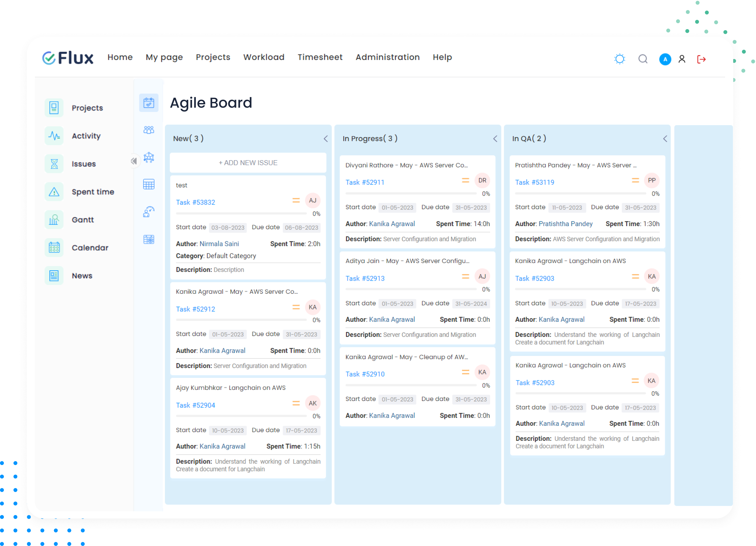The image size is (756, 546).
Task: Collapse the In Progress column chevron
Action: coord(495,139)
